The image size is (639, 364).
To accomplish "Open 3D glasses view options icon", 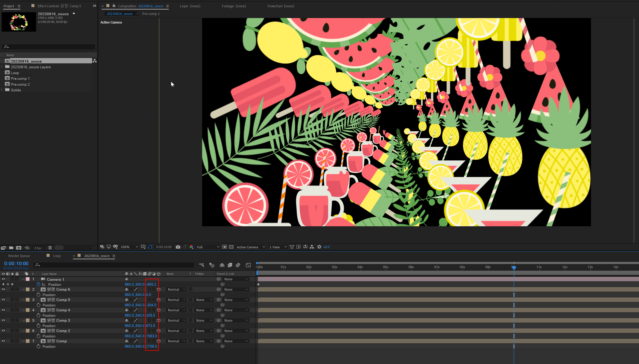I will 115,247.
